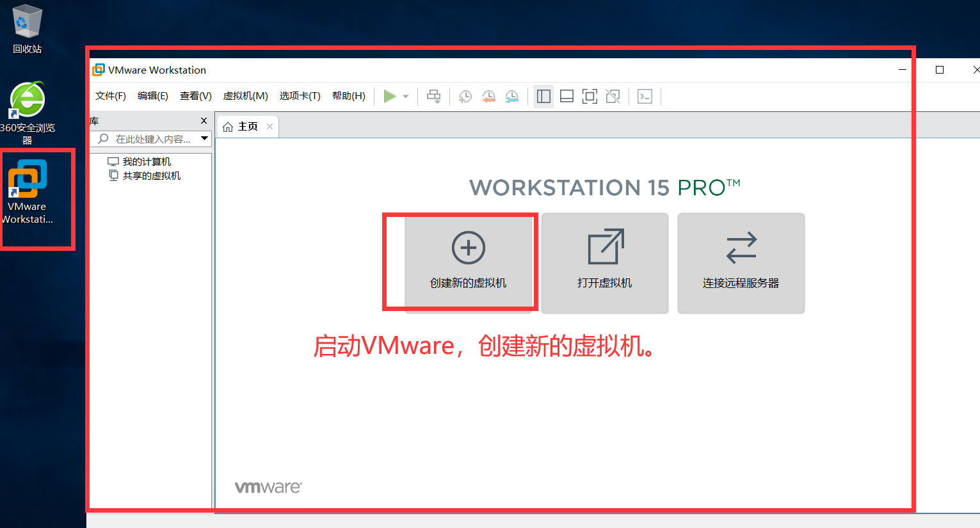Select 共享的虚拟机 in the library tree
The height and width of the screenshot is (528, 980).
coord(145,175)
